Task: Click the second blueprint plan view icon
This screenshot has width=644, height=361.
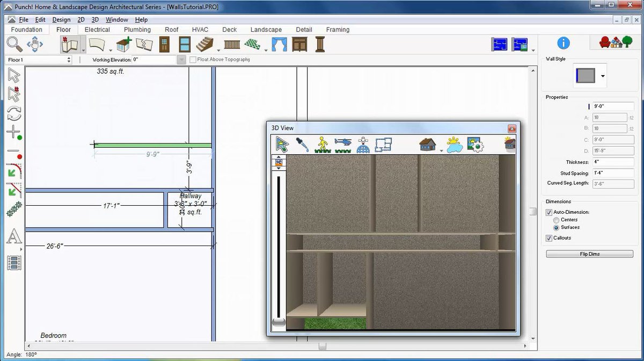Action: point(519,44)
